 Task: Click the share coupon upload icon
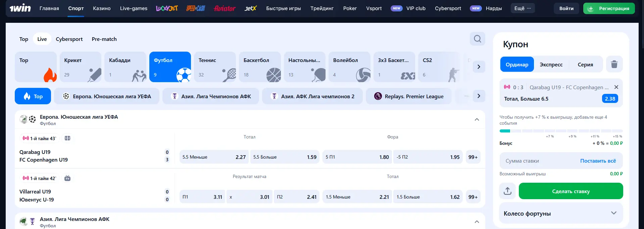point(507,191)
